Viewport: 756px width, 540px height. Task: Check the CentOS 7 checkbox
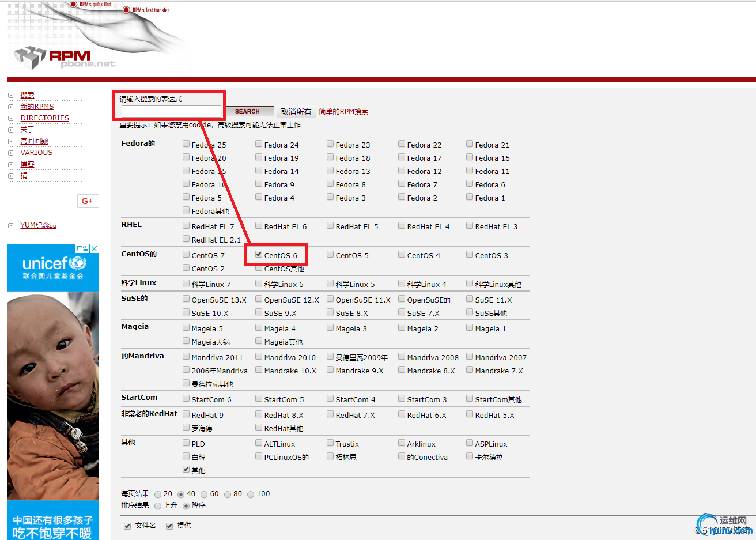[186, 254]
